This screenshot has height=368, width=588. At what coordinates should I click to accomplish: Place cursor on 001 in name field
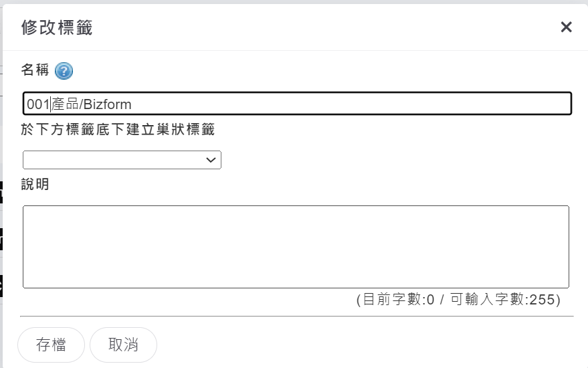pyautogui.click(x=38, y=104)
